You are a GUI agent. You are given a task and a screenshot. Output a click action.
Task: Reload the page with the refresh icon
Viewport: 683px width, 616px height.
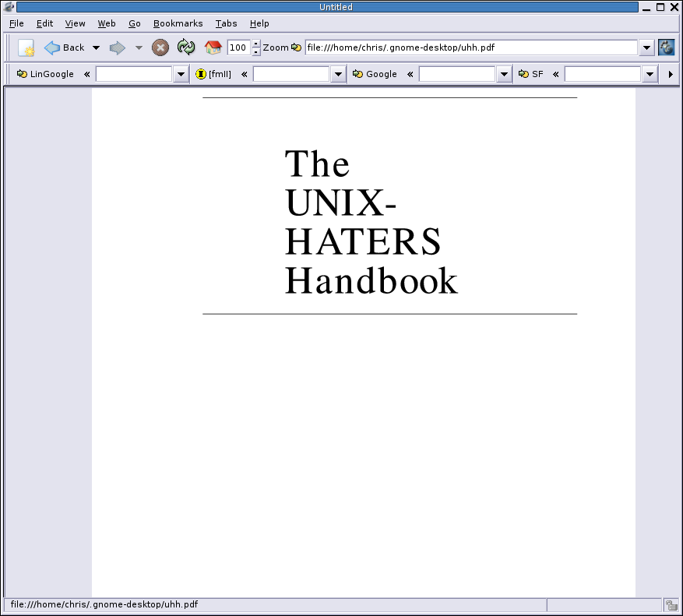[x=186, y=48]
